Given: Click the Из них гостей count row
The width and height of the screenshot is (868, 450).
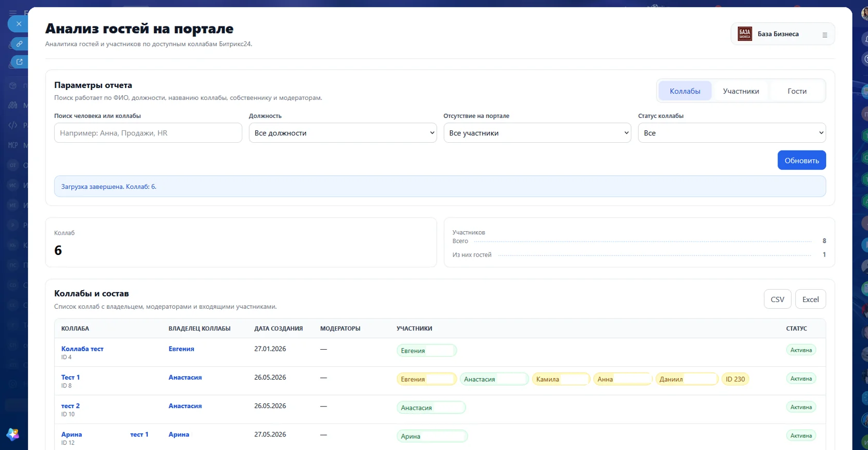Looking at the screenshot, I should [x=639, y=255].
